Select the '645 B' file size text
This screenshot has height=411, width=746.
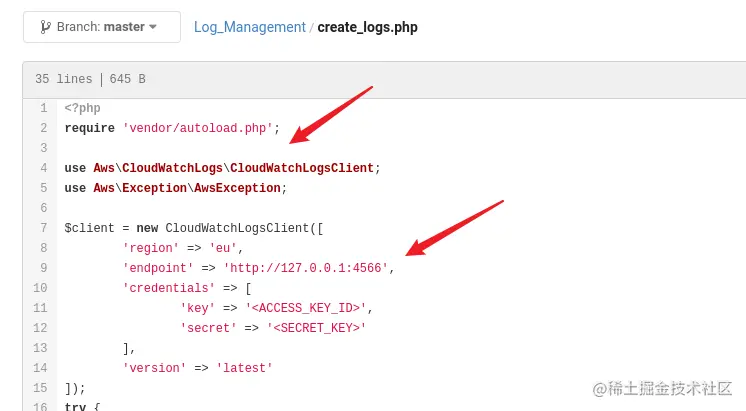click(128, 79)
